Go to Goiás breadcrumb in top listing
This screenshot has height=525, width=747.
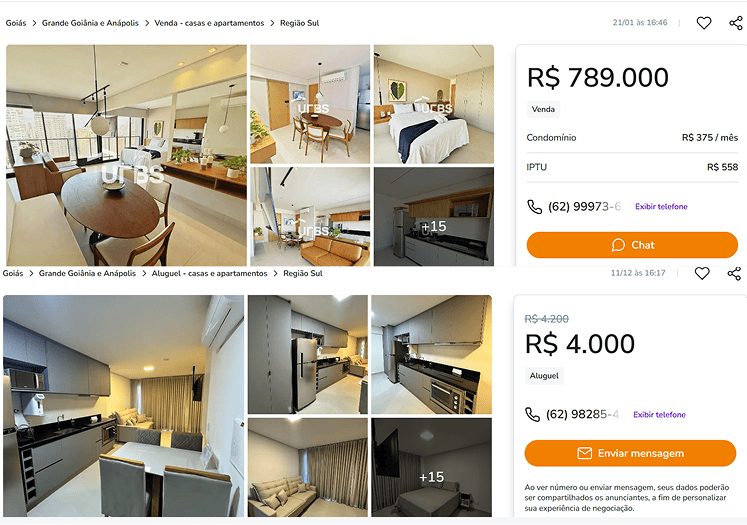[16, 23]
